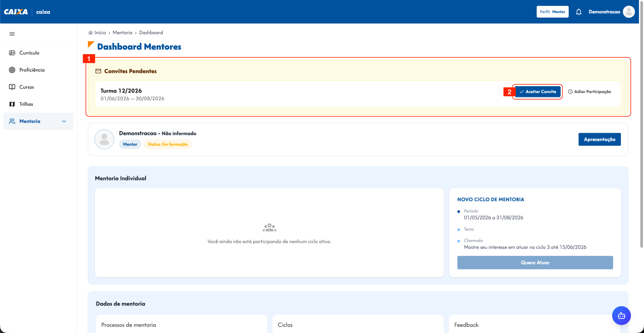Image resolution: width=644 pixels, height=333 pixels.
Task: Go to Mentoria breadcrumb link
Action: (x=122, y=32)
